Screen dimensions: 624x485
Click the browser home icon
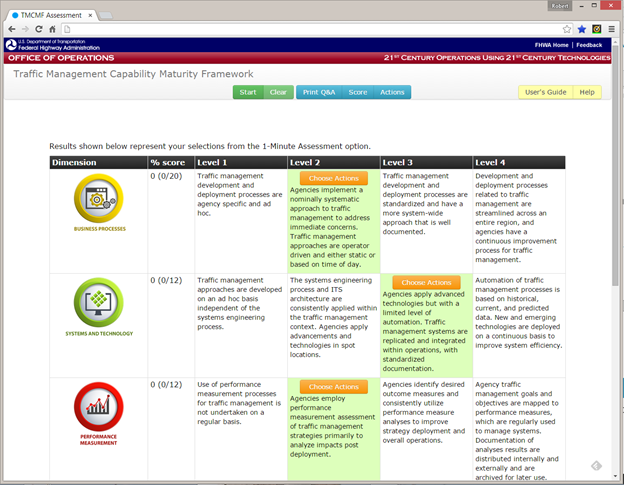[53, 29]
